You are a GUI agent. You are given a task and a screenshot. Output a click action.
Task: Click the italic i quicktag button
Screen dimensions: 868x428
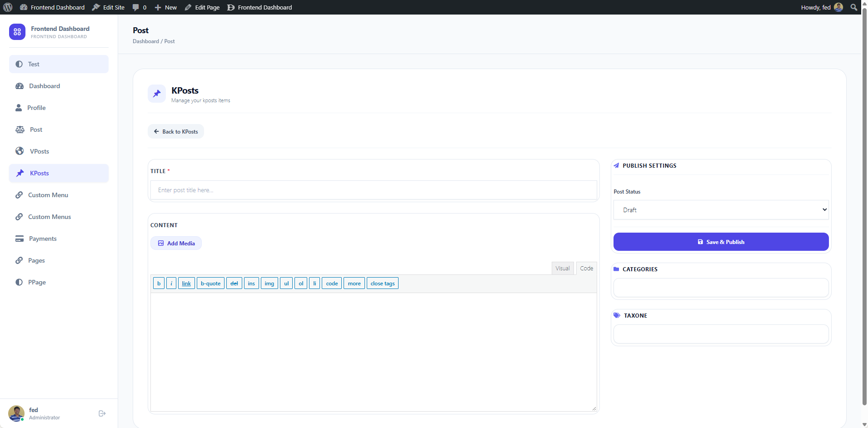[171, 284]
